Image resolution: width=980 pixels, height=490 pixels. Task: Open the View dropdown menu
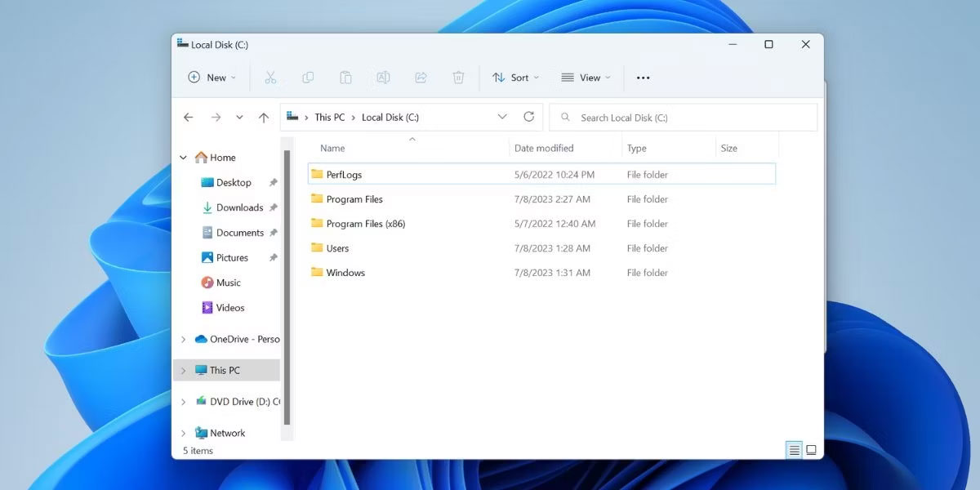coord(586,78)
